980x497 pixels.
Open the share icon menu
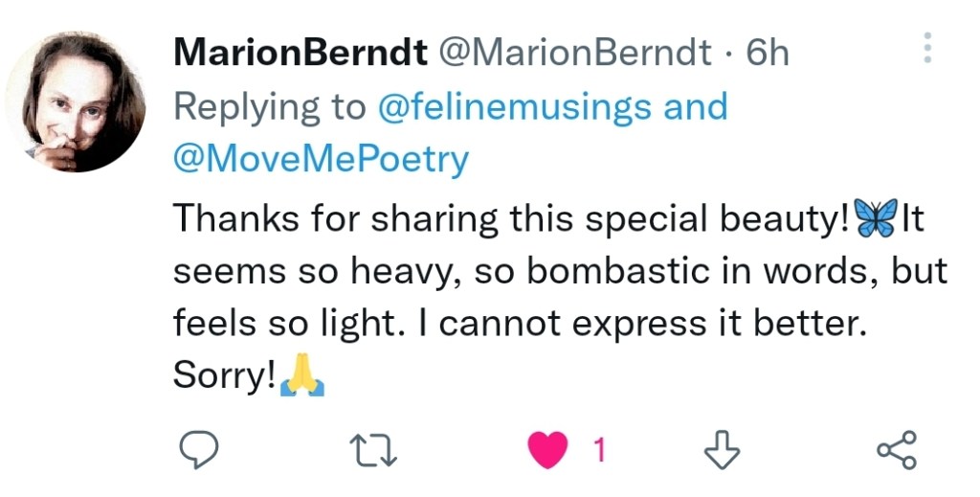tap(897, 449)
